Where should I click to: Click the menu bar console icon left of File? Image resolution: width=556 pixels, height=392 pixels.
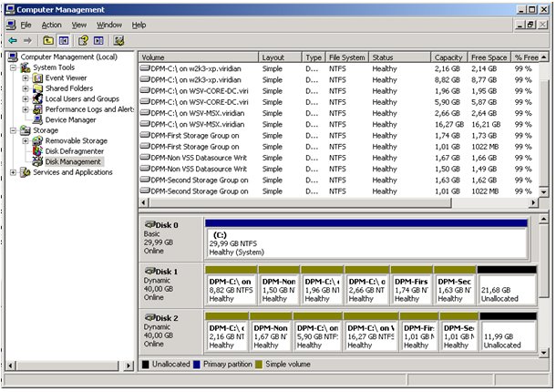tap(11, 25)
